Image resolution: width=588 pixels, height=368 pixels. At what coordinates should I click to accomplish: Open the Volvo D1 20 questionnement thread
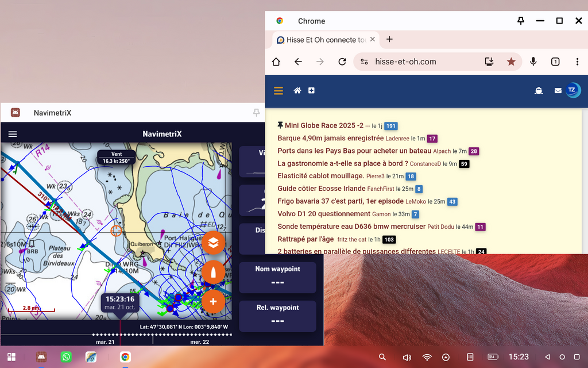coord(324,214)
